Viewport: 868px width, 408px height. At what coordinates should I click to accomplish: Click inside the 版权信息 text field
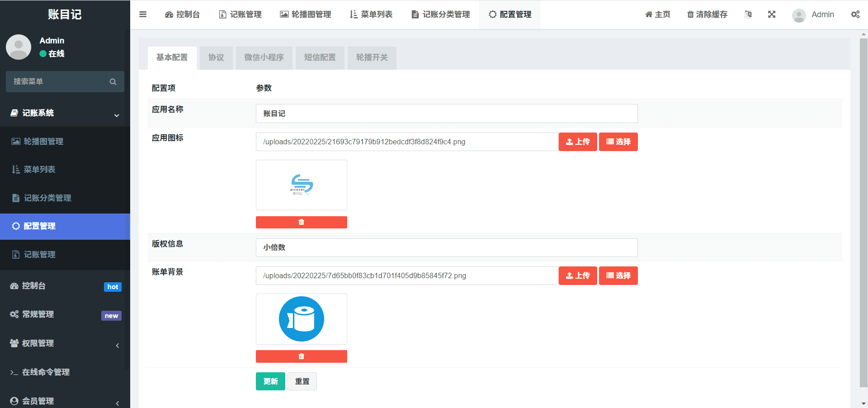[446, 247]
